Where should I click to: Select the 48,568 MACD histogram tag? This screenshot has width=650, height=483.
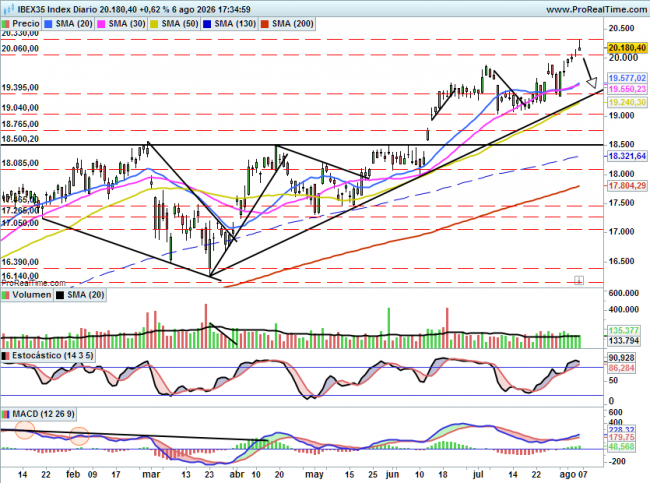621,447
